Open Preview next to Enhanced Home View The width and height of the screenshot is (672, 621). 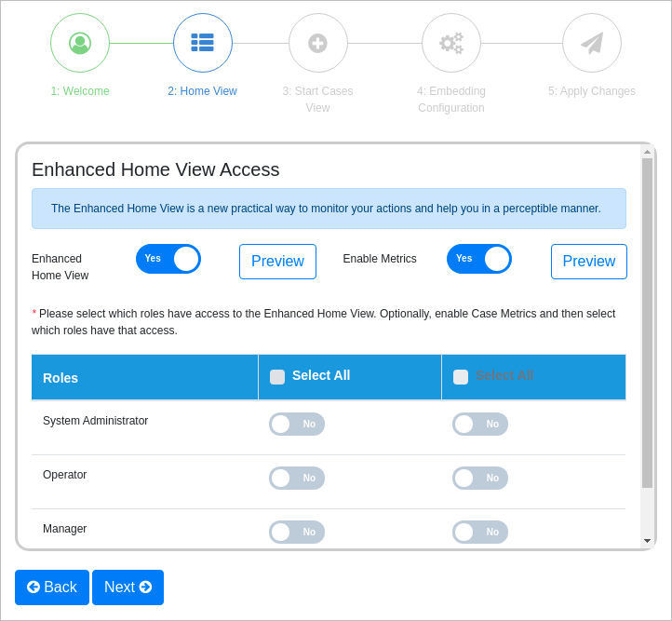tap(277, 262)
